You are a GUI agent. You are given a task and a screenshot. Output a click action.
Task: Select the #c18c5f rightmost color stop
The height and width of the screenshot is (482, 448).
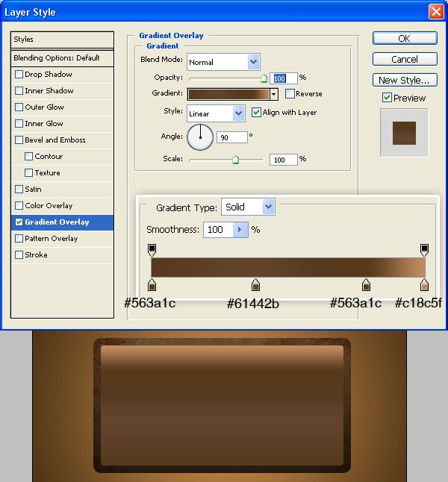pos(424,284)
